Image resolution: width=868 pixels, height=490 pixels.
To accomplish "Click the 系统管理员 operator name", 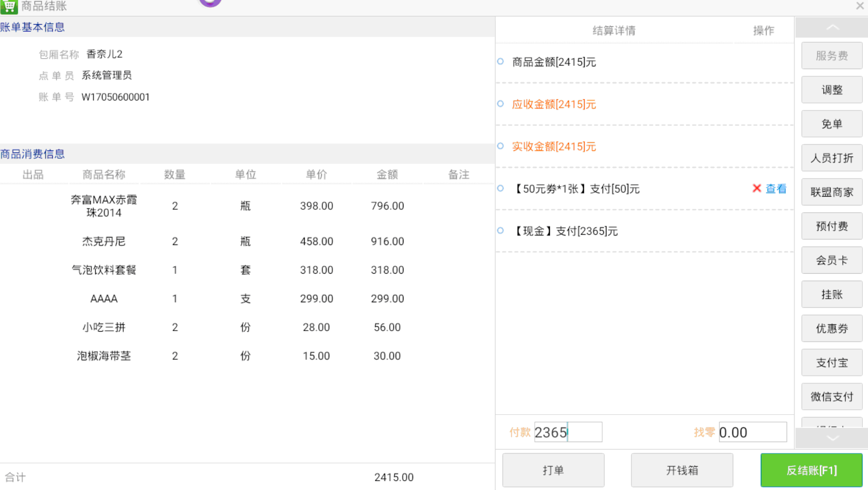I will tap(107, 75).
